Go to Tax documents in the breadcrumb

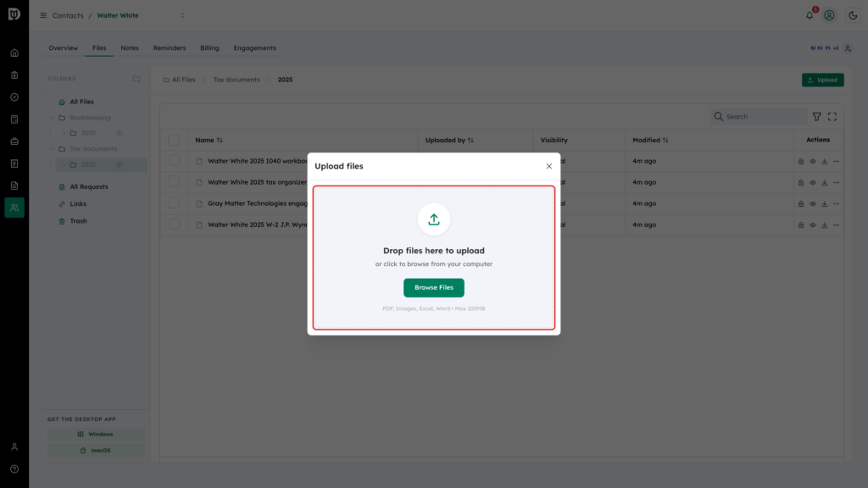point(236,80)
